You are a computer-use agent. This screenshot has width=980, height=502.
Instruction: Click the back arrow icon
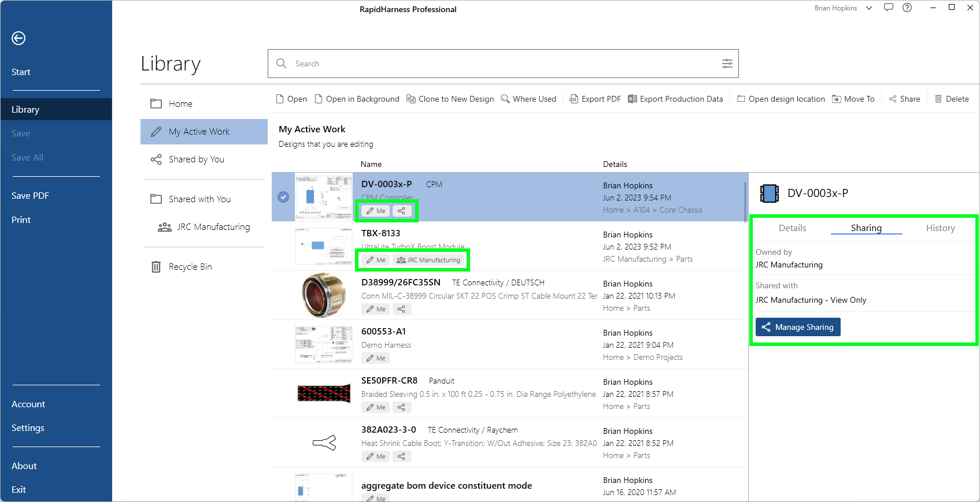[x=19, y=38]
